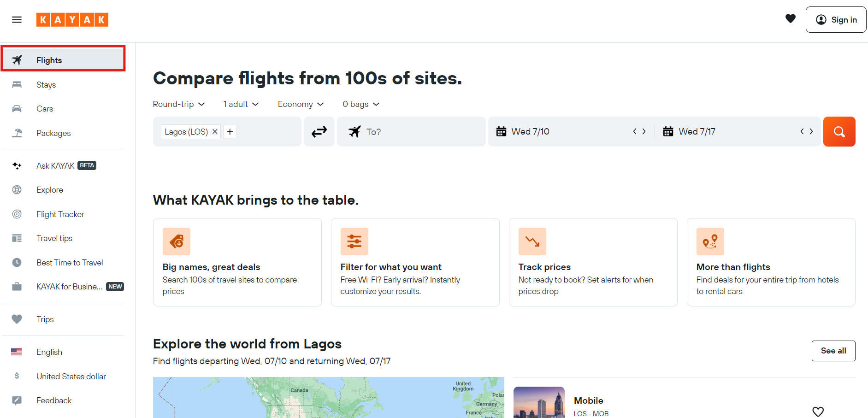868x418 pixels.
Task: Move return date one day earlier
Action: click(x=802, y=132)
